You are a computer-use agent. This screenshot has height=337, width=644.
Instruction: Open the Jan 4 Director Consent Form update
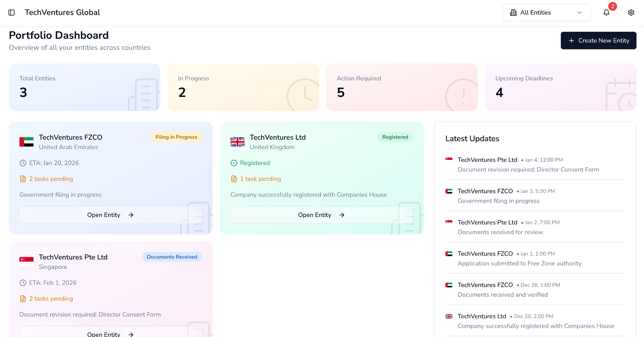535,164
